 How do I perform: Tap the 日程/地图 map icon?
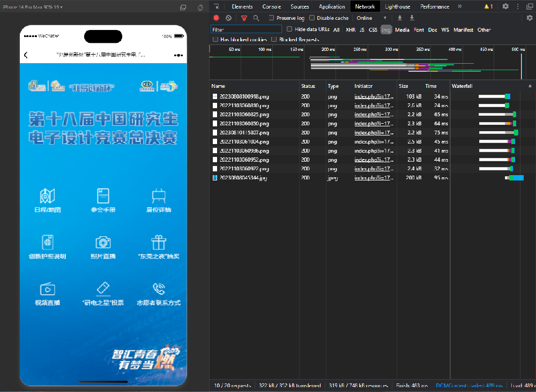[48, 195]
